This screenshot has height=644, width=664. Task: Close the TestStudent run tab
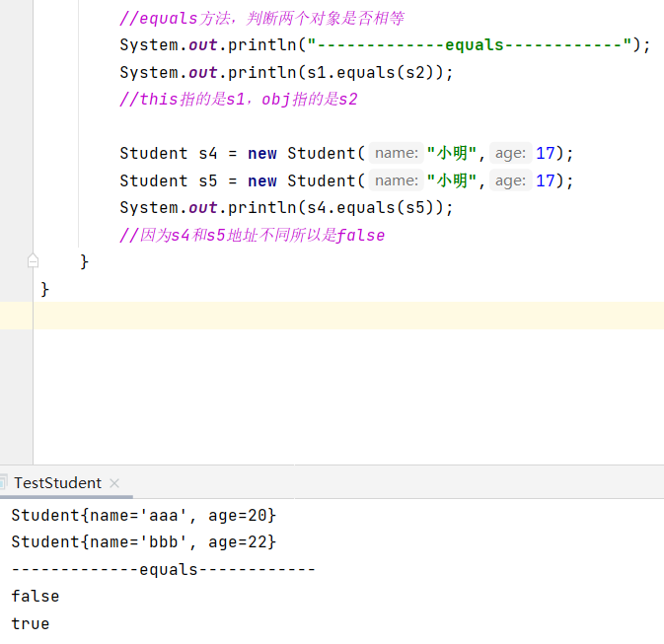click(x=114, y=483)
